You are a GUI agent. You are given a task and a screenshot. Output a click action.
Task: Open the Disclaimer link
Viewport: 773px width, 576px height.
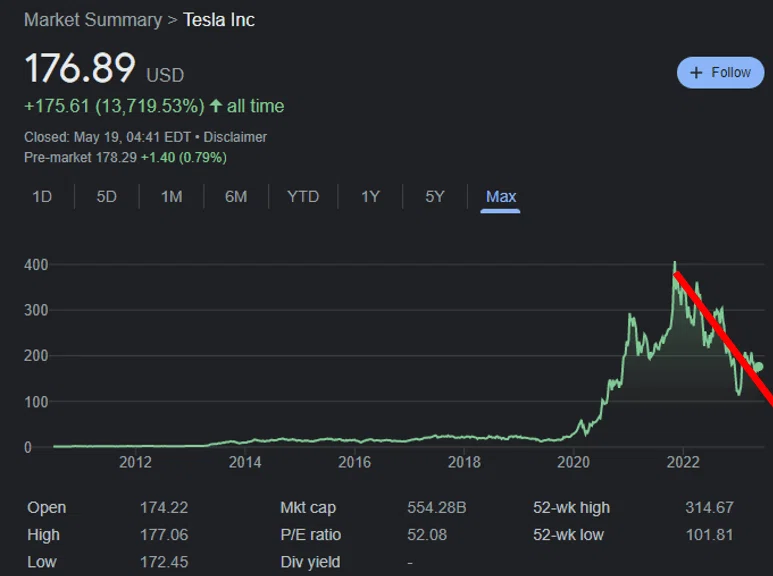click(x=235, y=137)
